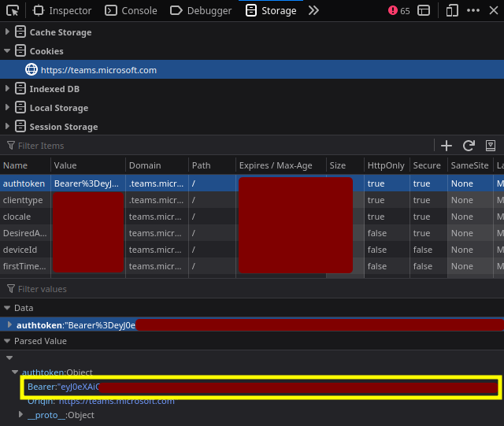
Task: Focus the Filter values field
Action: [x=252, y=289]
